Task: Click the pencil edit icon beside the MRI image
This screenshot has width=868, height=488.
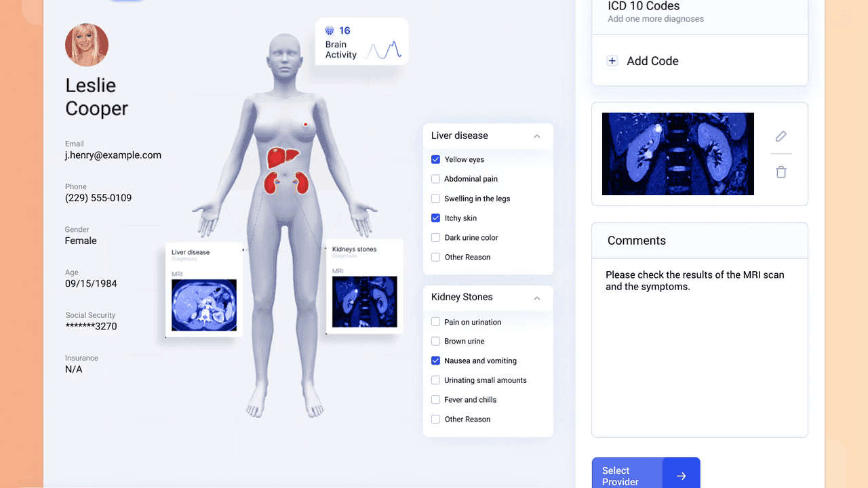Action: click(x=781, y=136)
